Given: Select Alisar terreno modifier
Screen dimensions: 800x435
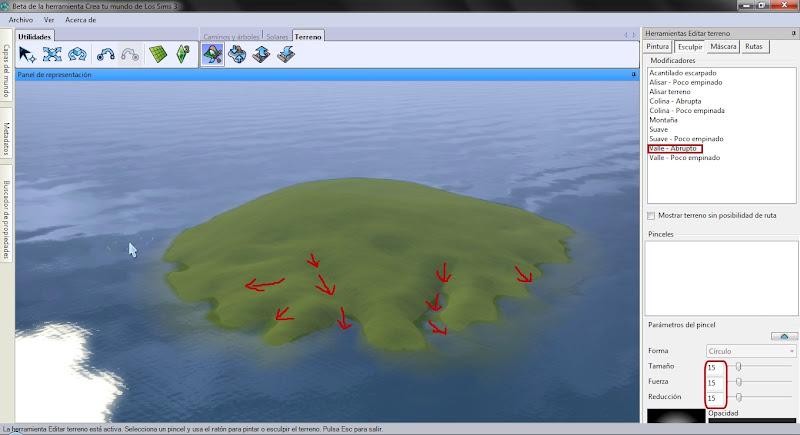Looking at the screenshot, I should [x=670, y=92].
